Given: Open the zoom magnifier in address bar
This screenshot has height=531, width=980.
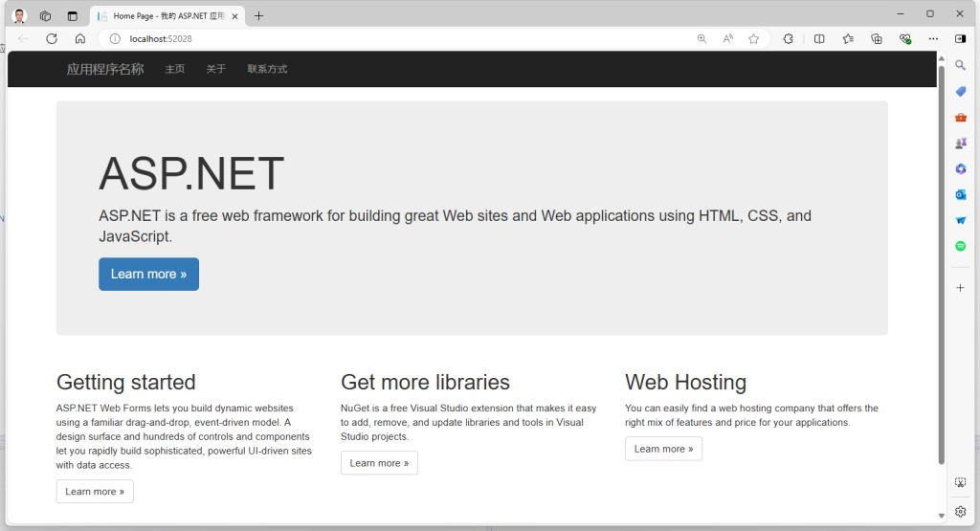Looking at the screenshot, I should tap(702, 39).
